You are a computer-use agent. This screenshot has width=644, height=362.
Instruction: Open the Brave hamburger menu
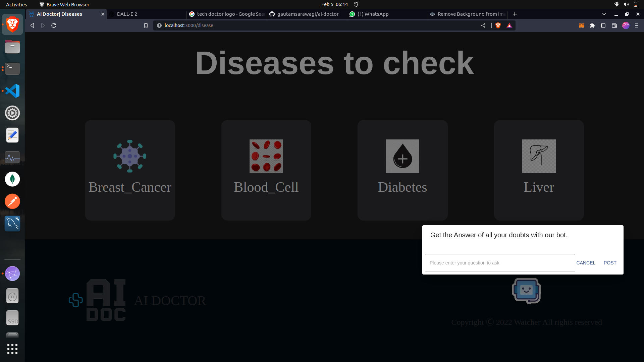coord(637,25)
